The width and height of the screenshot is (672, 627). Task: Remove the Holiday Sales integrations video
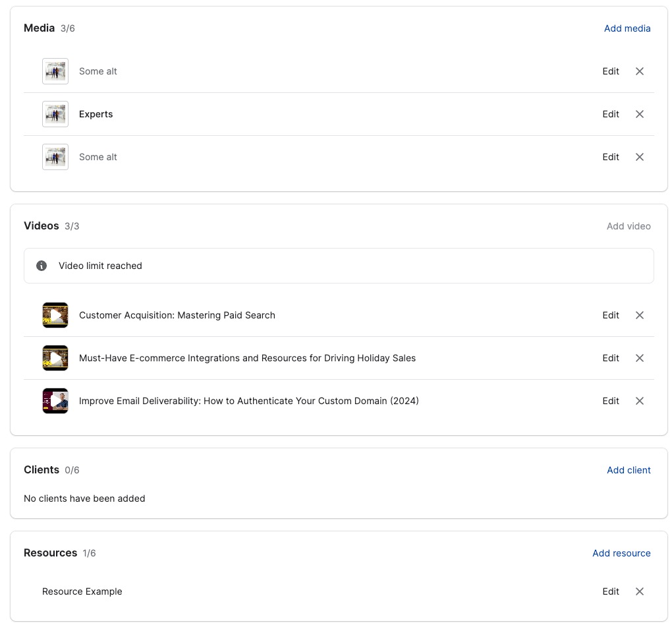[639, 358]
